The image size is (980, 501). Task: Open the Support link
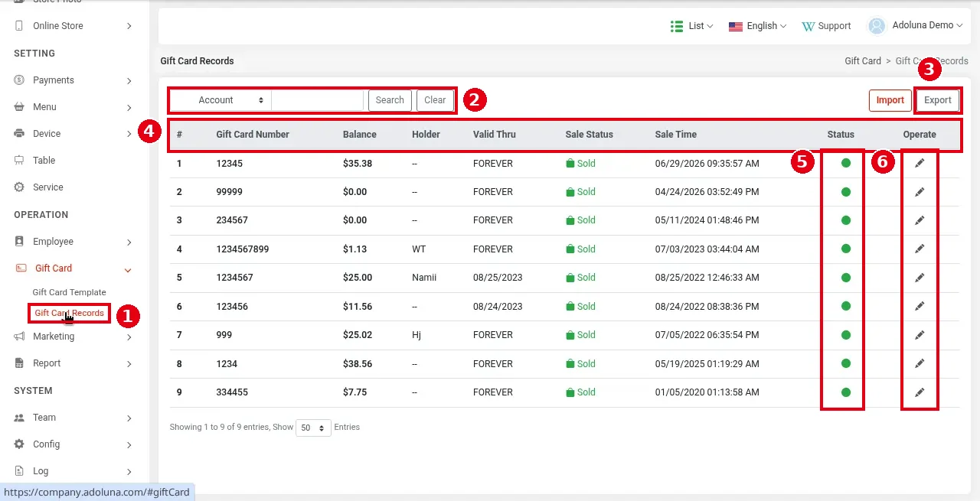826,26
